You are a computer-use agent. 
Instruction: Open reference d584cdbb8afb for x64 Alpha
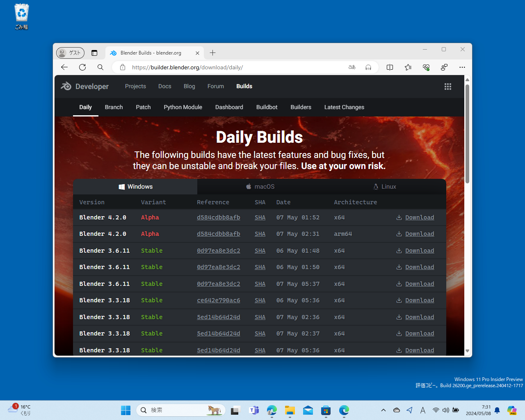click(x=219, y=217)
